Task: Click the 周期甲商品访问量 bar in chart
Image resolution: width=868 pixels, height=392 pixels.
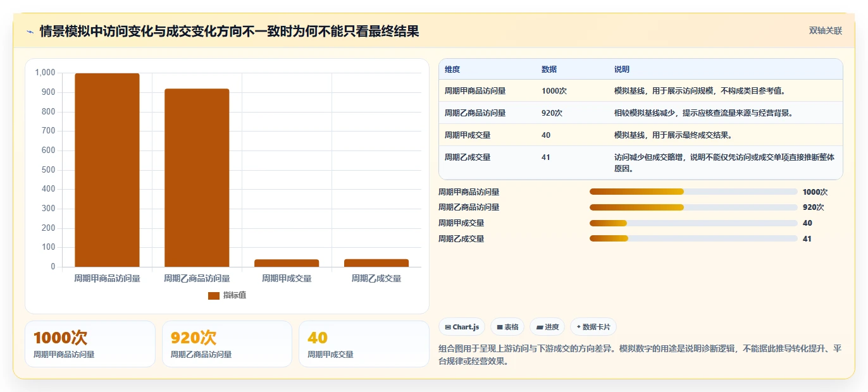Action: (107, 170)
